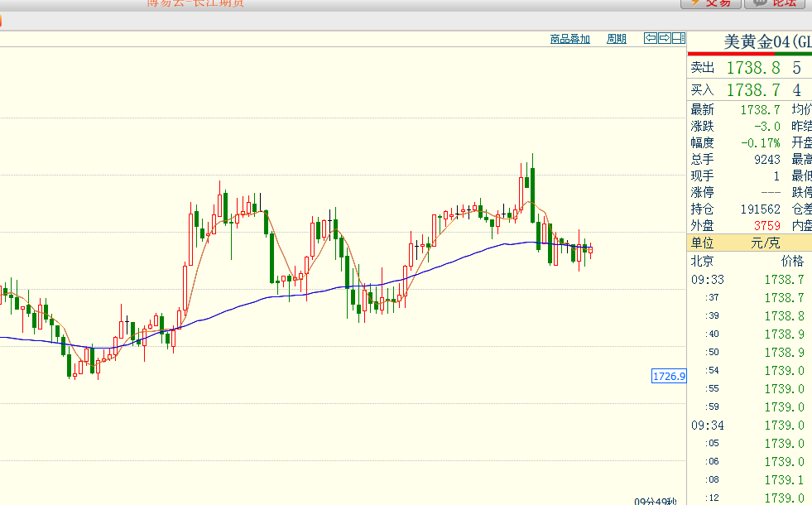Click the left arrow navigation icon
This screenshot has width=812, height=505.
(651, 38)
